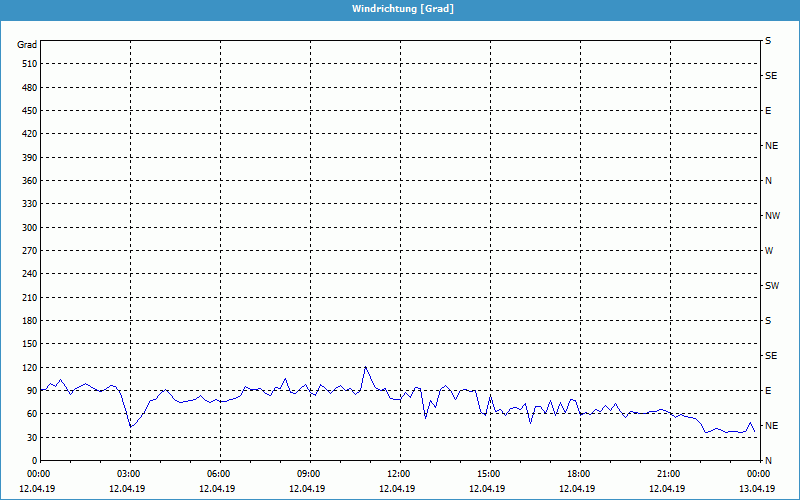Click the 15:00 time label

489,474
